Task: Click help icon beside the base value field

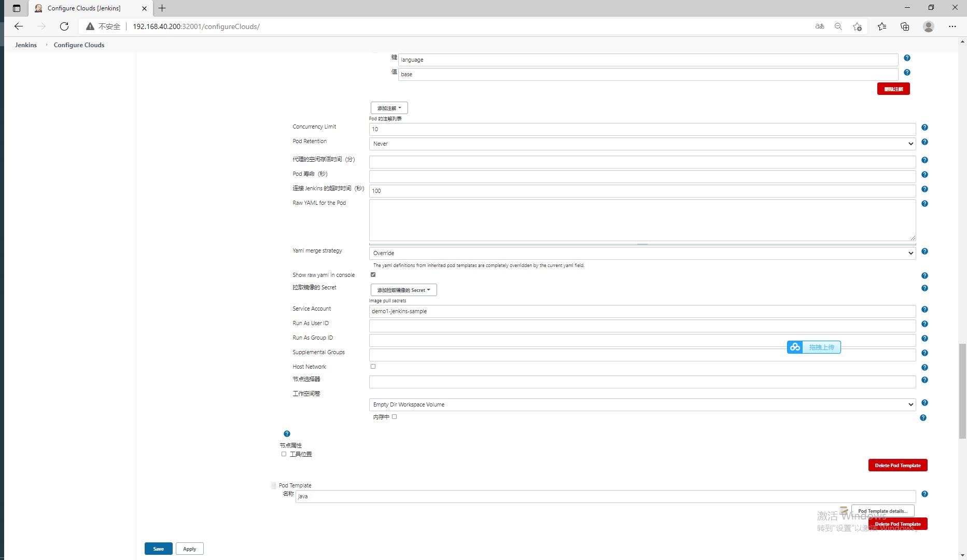Action: tap(907, 73)
